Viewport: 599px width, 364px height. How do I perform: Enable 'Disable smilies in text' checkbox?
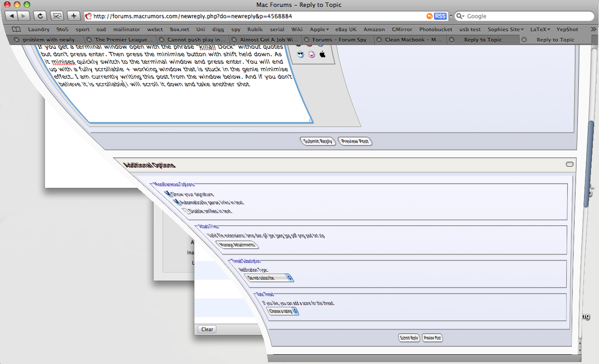point(185,210)
